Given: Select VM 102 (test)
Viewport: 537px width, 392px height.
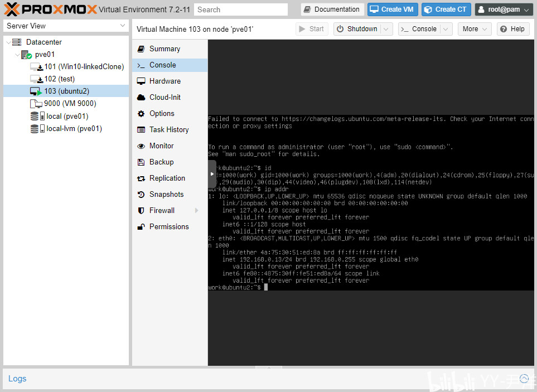Looking at the screenshot, I should (x=59, y=79).
